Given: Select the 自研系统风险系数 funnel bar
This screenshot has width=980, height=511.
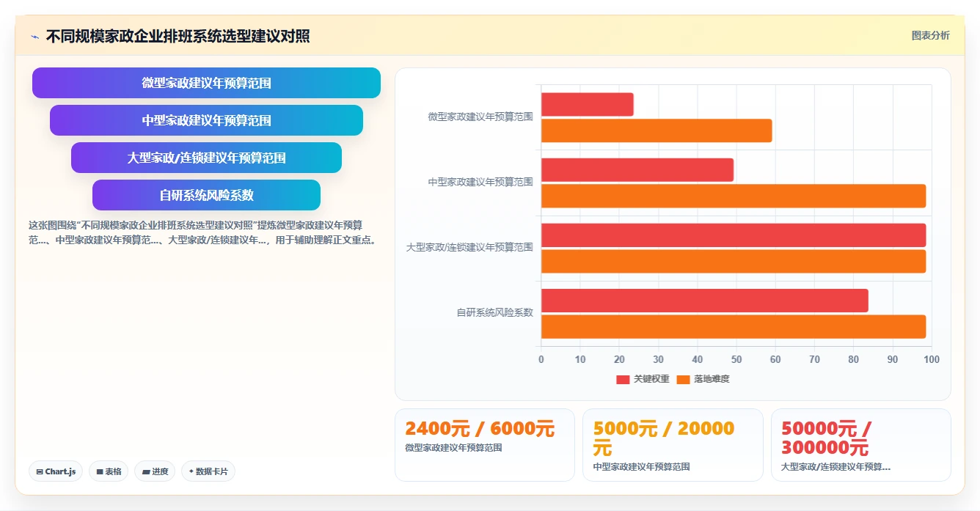Looking at the screenshot, I should [206, 195].
